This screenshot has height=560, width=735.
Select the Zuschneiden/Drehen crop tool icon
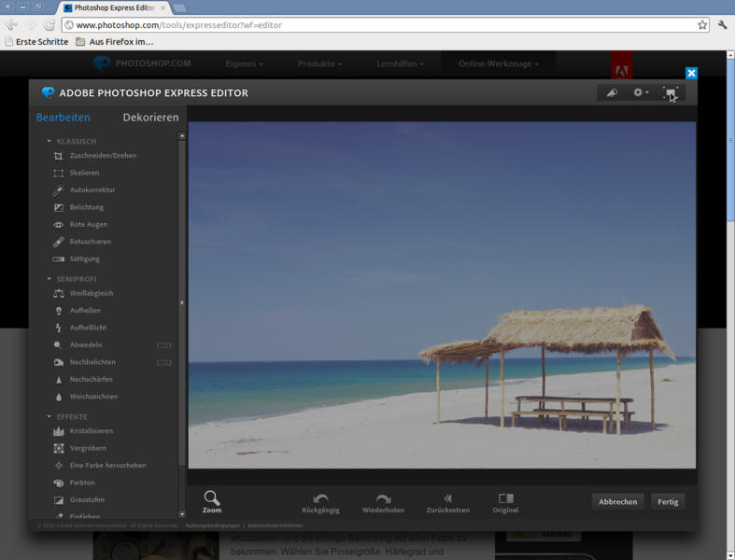click(58, 156)
